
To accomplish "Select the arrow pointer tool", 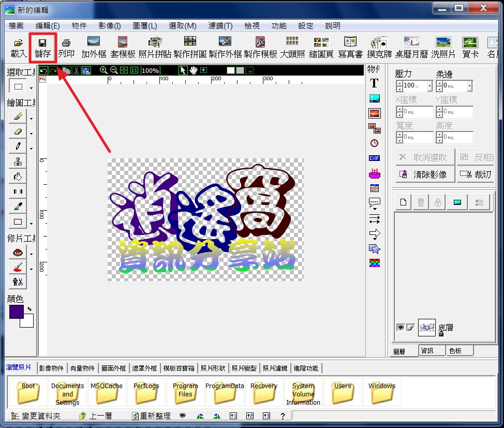I will pyautogui.click(x=183, y=70).
